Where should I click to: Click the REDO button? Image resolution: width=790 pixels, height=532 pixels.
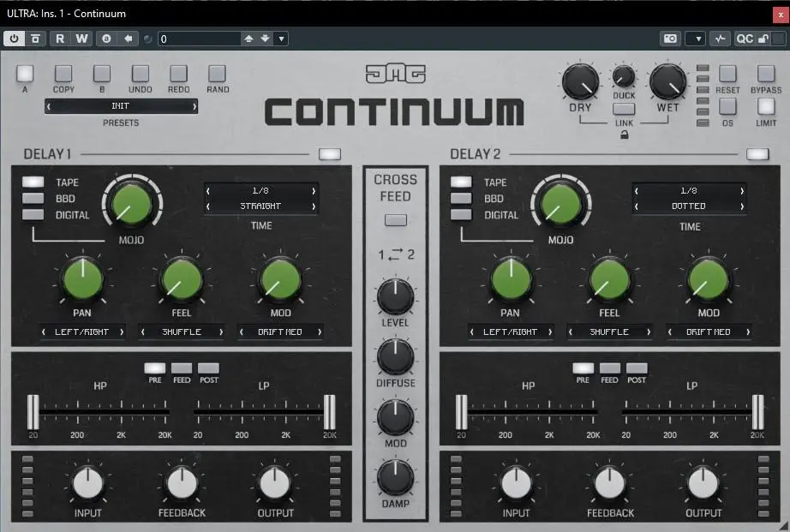click(x=178, y=74)
